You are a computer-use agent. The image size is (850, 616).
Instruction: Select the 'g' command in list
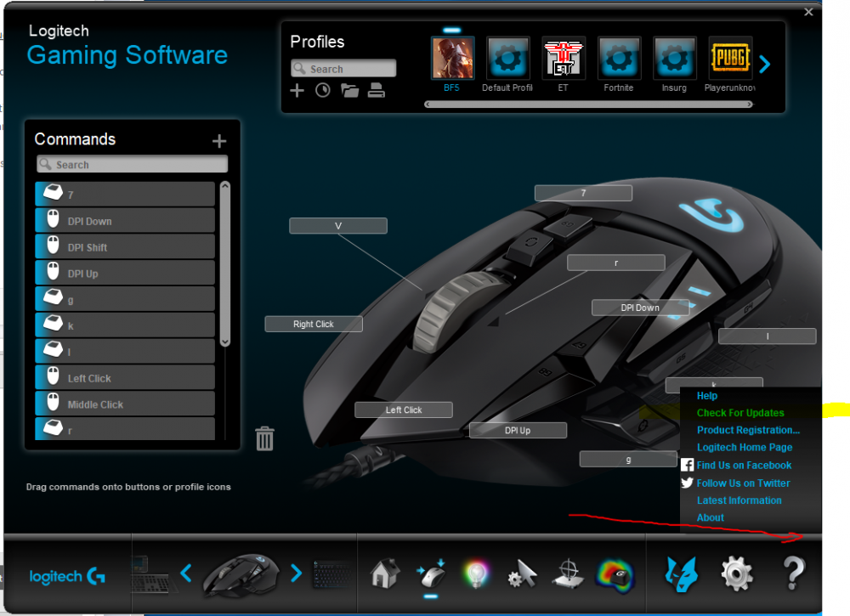coord(125,299)
